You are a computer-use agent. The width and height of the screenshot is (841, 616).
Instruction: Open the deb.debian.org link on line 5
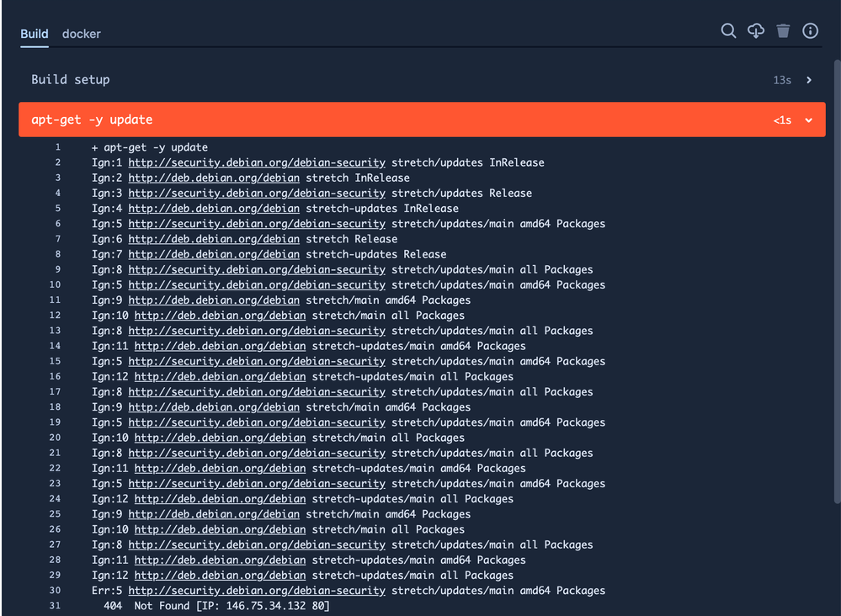click(x=214, y=209)
